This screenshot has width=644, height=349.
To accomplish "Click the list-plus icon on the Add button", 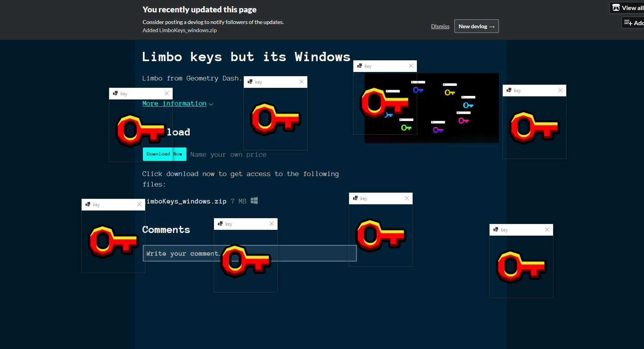I will tap(629, 22).
